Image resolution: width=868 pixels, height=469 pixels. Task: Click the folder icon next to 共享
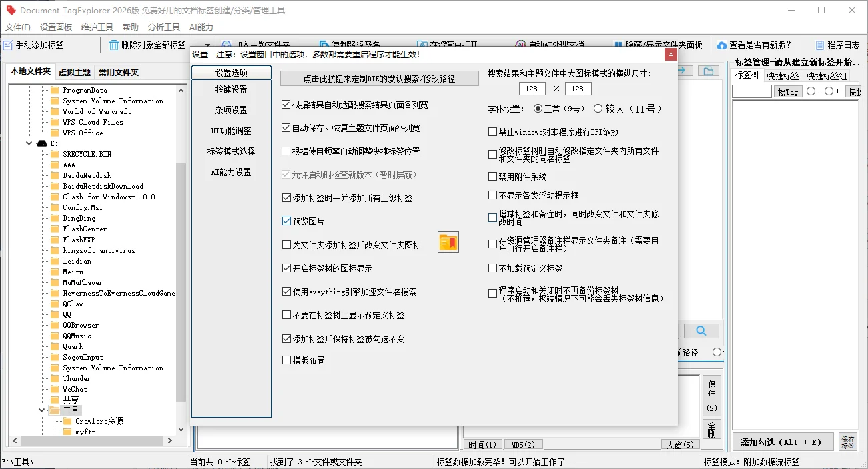point(55,400)
